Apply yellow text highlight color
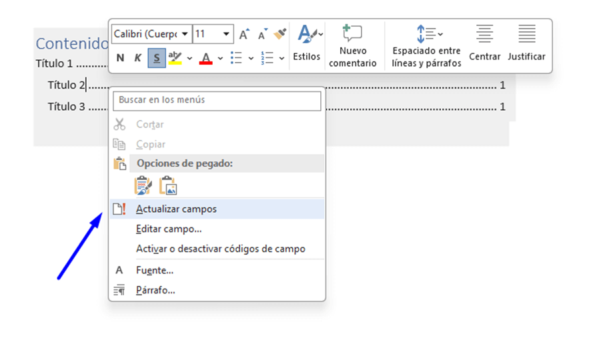591x364 pixels. tap(175, 58)
